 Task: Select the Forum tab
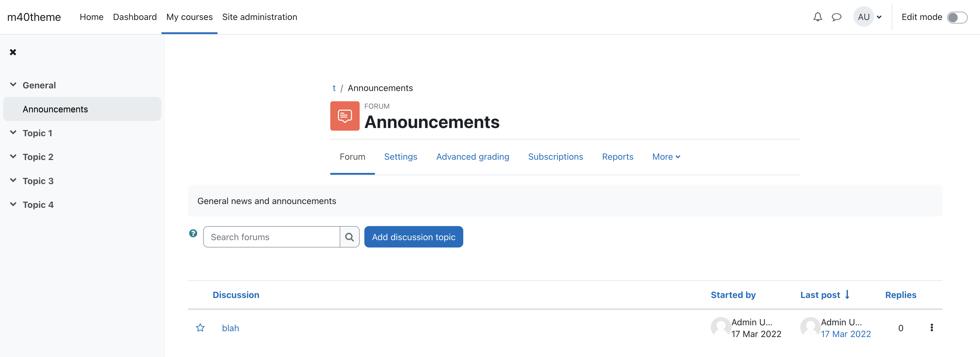coord(352,157)
